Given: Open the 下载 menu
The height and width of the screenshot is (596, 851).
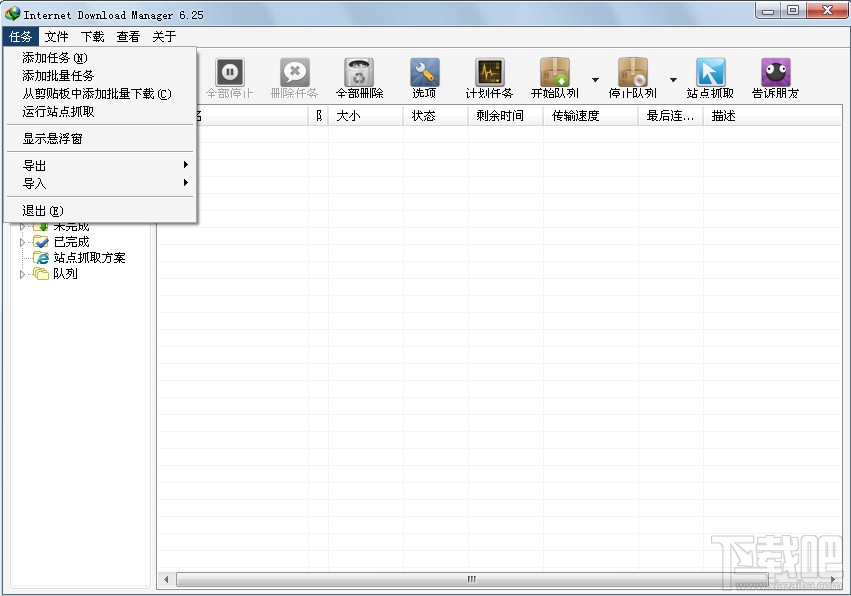Looking at the screenshot, I should (x=93, y=36).
